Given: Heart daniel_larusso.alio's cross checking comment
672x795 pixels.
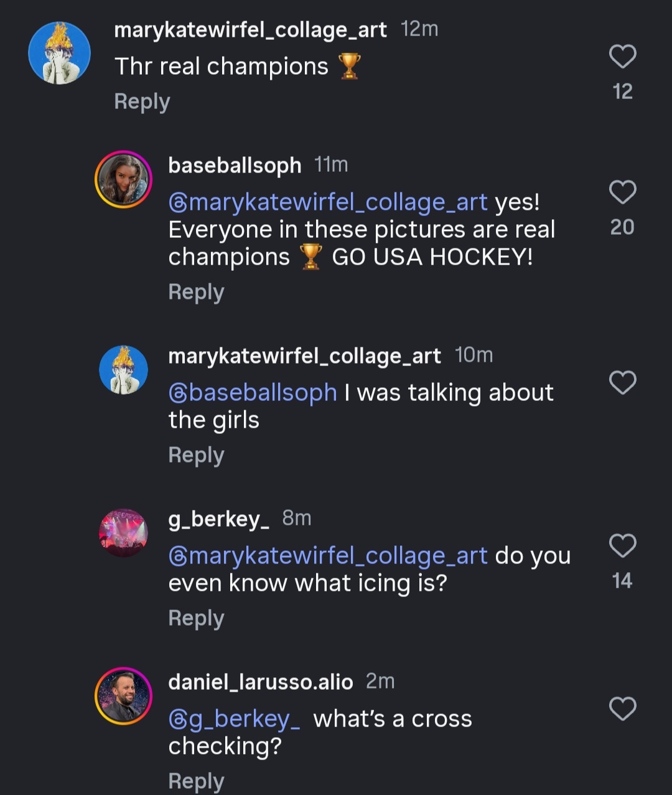Looking at the screenshot, I should 622,709.
